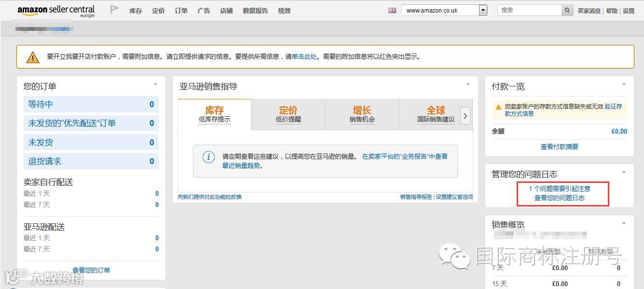The image size is (644, 289).
Task: Click the gray flag icon
Action: point(114,10)
